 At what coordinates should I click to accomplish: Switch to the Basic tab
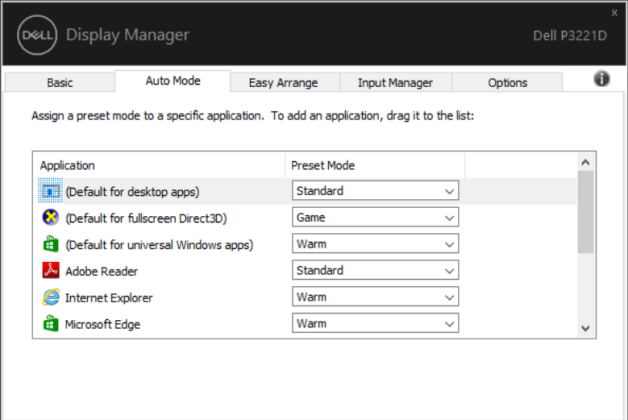coord(60,82)
